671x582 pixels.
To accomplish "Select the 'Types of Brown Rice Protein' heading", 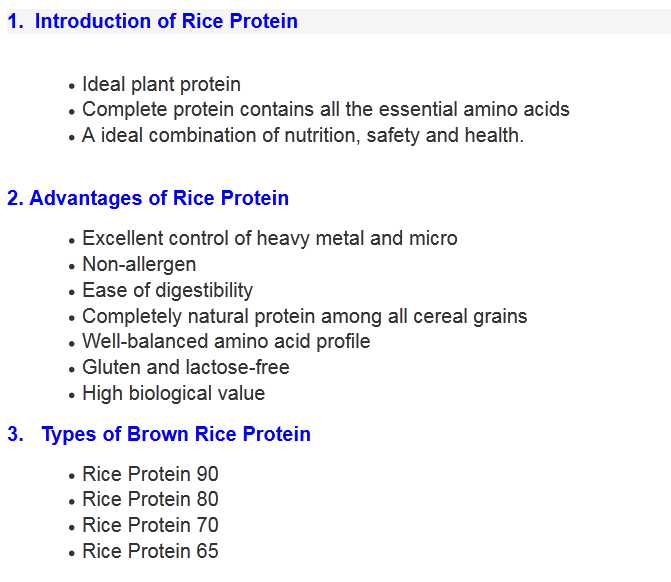I will click(176, 434).
